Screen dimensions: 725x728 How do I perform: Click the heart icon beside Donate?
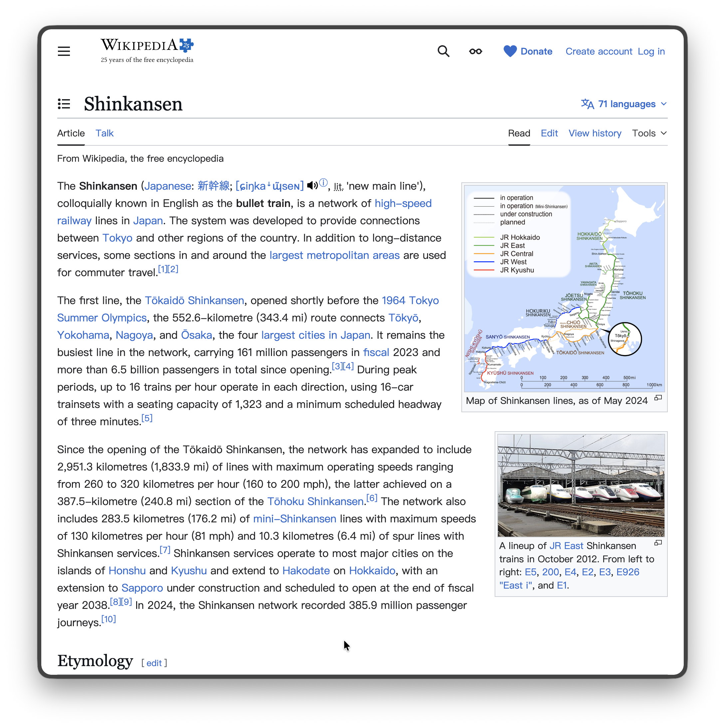509,51
